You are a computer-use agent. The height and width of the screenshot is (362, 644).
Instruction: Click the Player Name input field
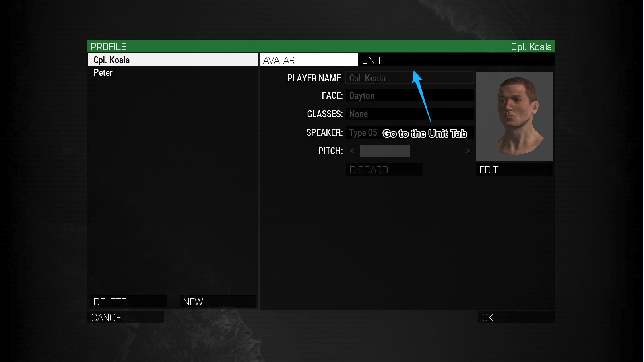tap(409, 78)
